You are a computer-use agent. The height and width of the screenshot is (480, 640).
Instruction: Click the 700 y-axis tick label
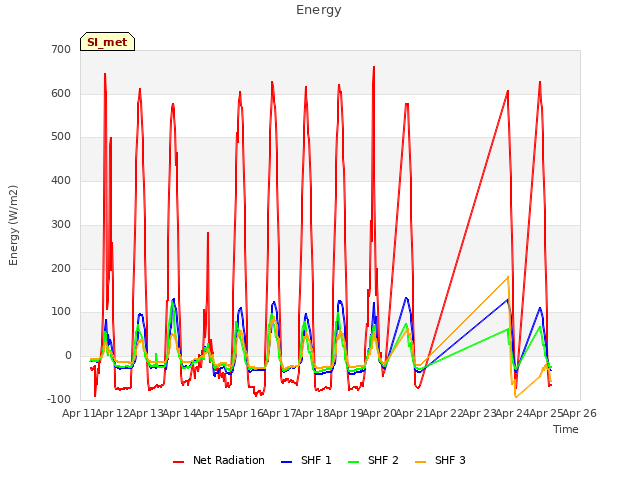(x=61, y=50)
